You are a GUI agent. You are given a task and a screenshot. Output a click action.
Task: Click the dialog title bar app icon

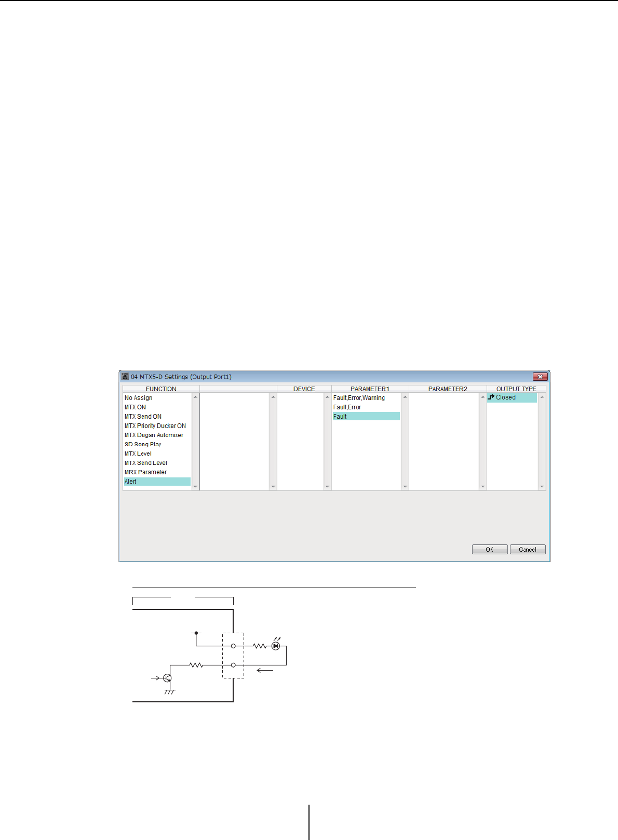click(x=125, y=377)
